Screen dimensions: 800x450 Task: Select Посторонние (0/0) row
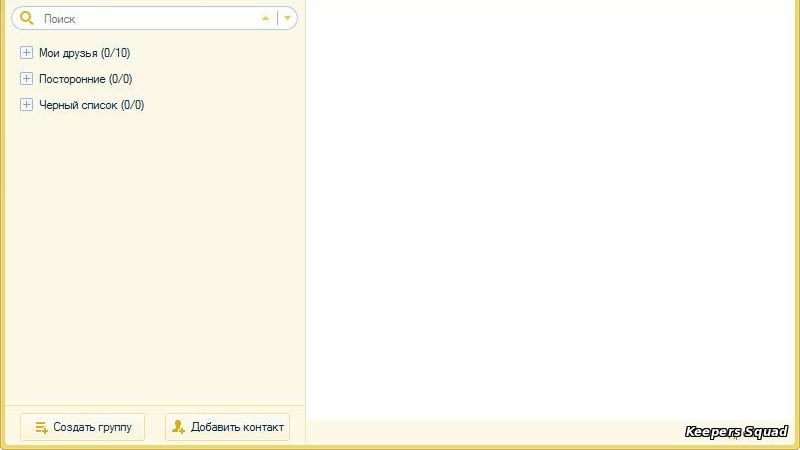(86, 79)
